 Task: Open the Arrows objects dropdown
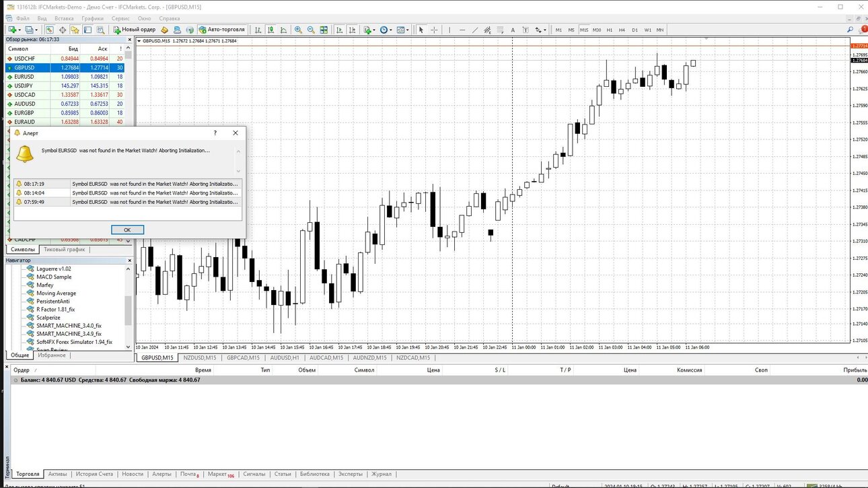point(540,30)
